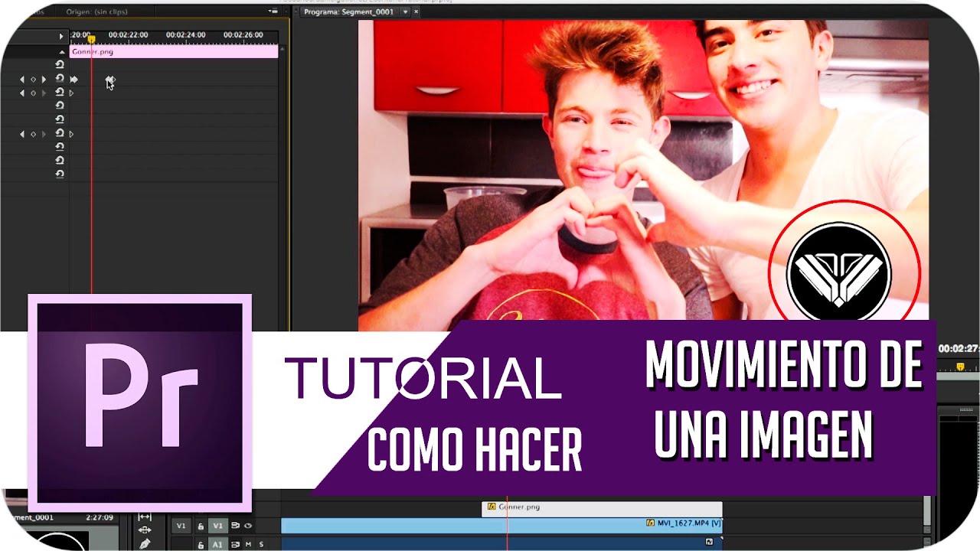Go to previous keyframe in third keyframed row
This screenshot has height=551, width=980.
tap(21, 134)
